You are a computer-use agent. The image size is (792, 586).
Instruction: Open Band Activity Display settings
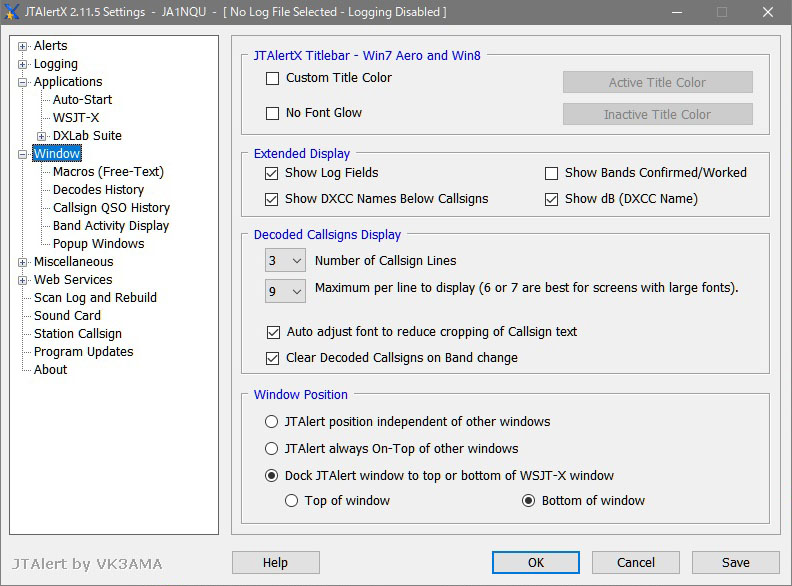(111, 226)
